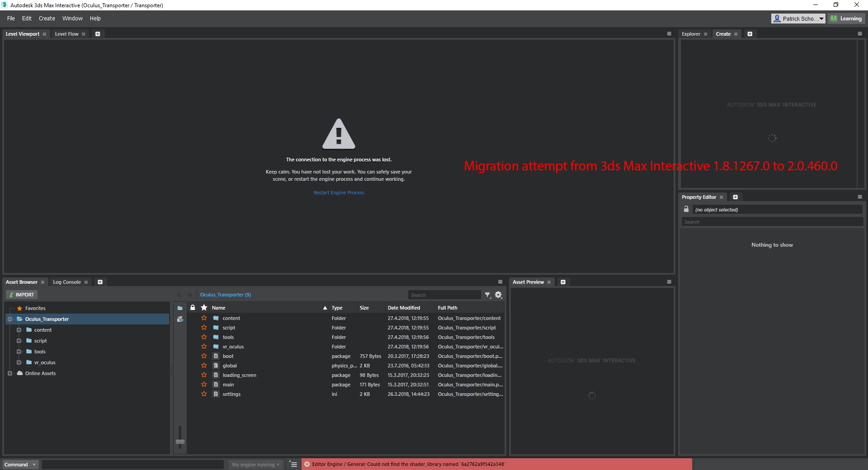The image size is (868, 470).
Task: Close the Explorer tab
Action: (x=706, y=34)
